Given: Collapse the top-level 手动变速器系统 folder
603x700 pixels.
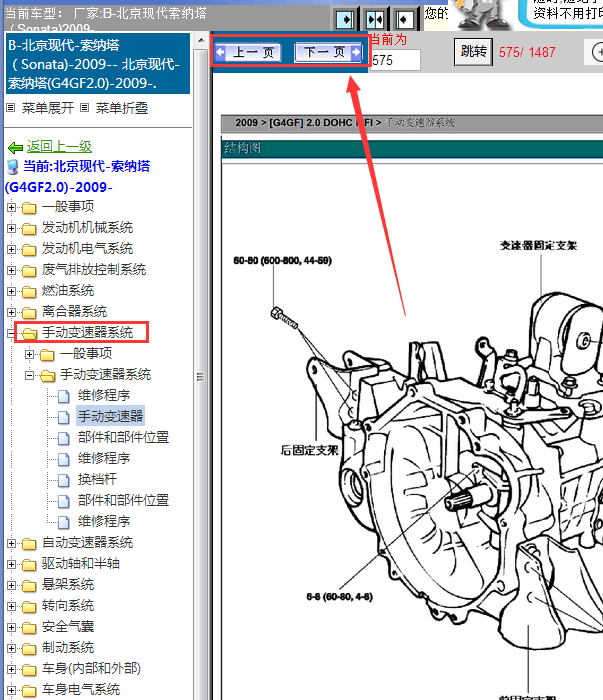Looking at the screenshot, I should tap(11, 333).
